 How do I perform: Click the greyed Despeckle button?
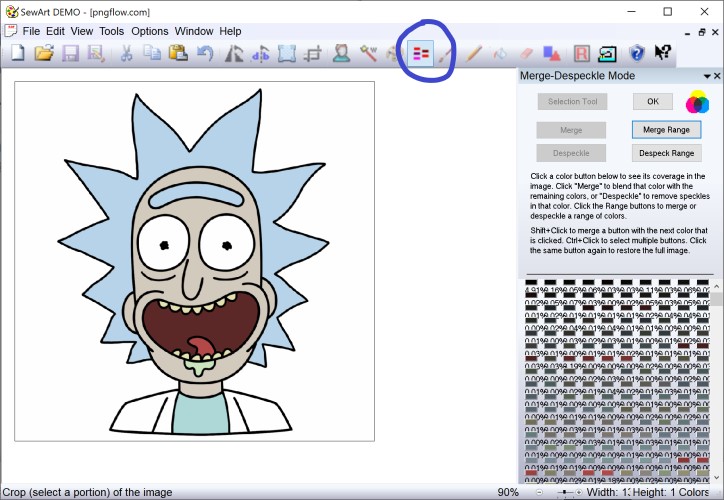[571, 153]
